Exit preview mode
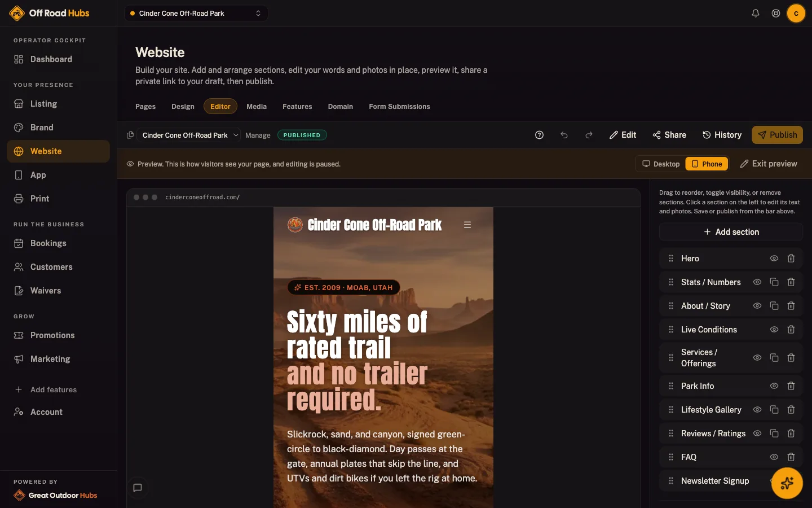The image size is (812, 508). 769,164
